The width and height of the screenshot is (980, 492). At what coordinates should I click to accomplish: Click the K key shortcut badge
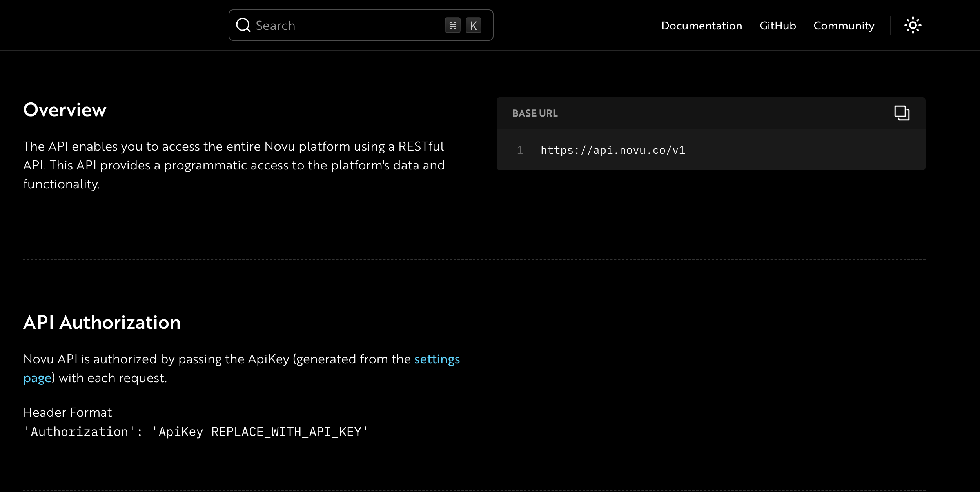pyautogui.click(x=473, y=26)
